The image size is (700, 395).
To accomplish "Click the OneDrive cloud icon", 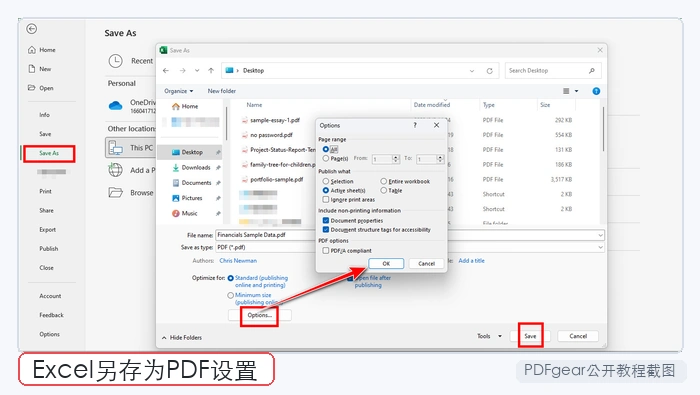I will [x=116, y=106].
